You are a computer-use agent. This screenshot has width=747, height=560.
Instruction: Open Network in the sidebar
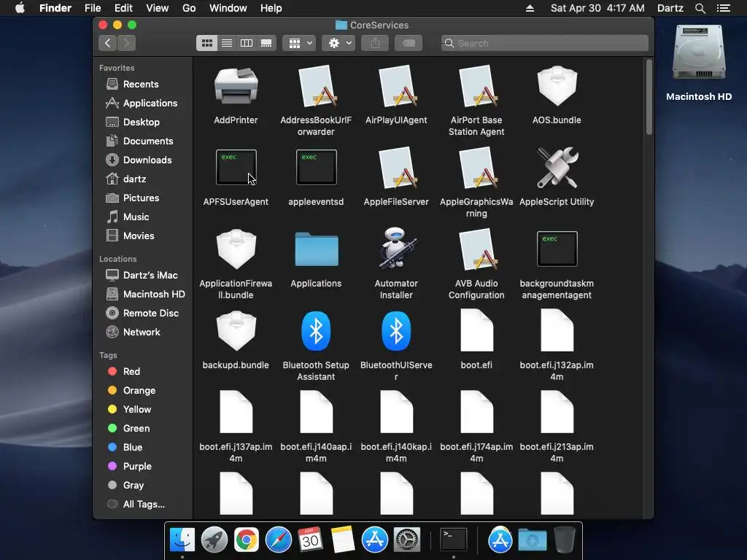[x=142, y=332]
